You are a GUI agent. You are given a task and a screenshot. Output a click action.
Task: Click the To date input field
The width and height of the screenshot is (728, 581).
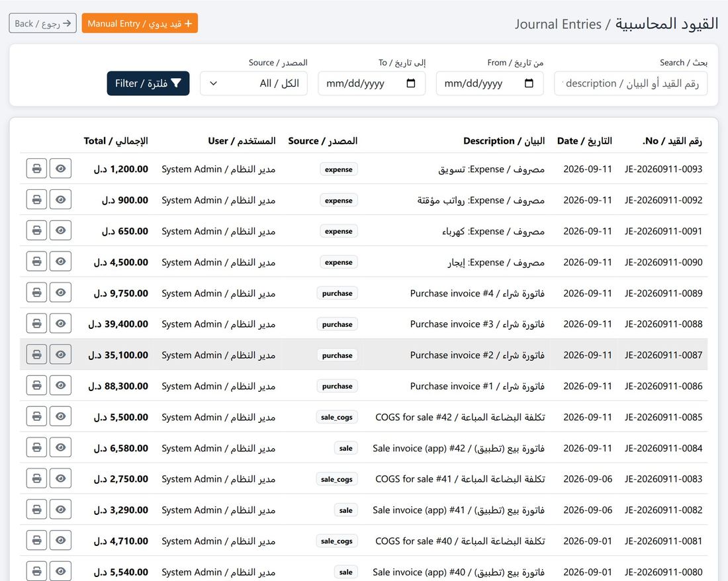click(371, 83)
